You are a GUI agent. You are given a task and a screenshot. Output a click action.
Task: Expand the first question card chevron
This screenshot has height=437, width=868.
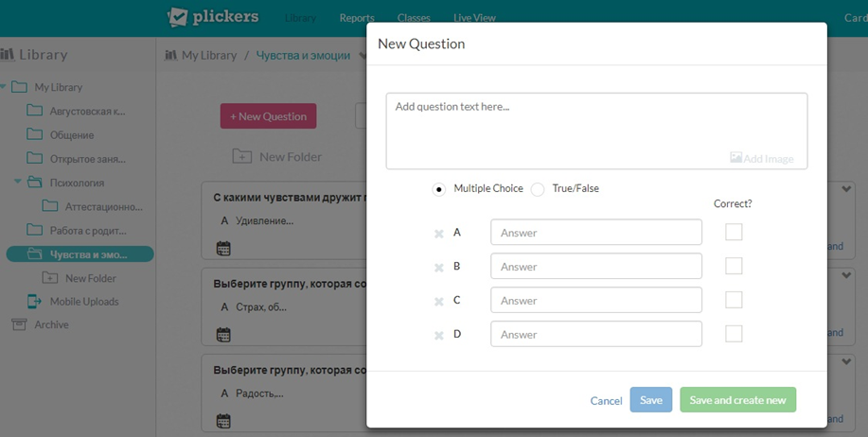(x=847, y=189)
